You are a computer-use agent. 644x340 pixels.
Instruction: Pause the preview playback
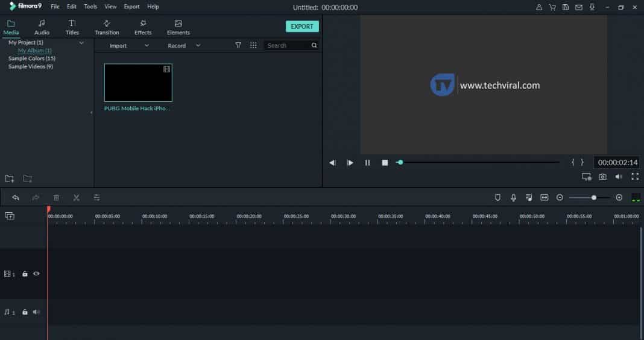point(367,163)
